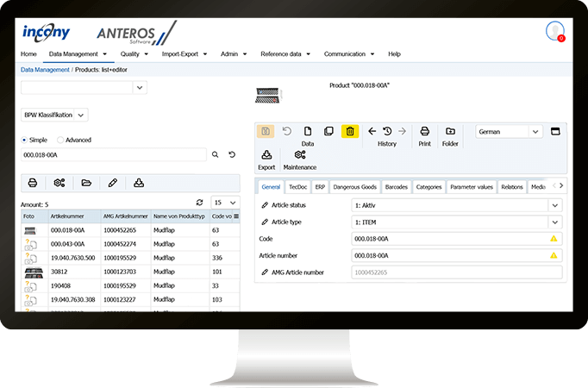Open the Import-Export menu

point(185,54)
